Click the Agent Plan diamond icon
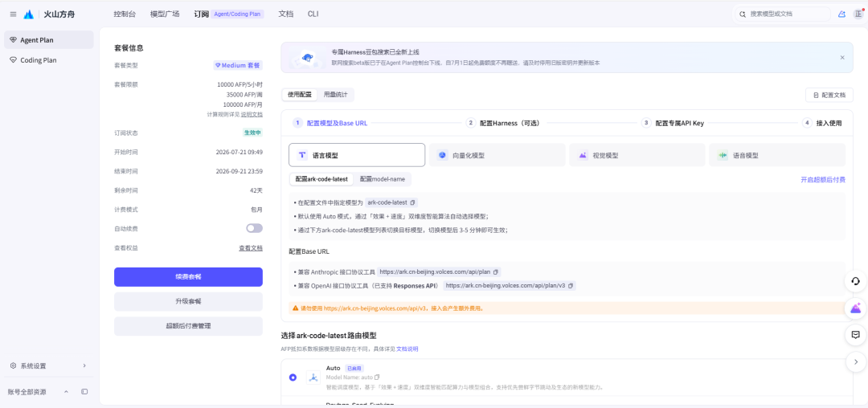 tap(14, 40)
